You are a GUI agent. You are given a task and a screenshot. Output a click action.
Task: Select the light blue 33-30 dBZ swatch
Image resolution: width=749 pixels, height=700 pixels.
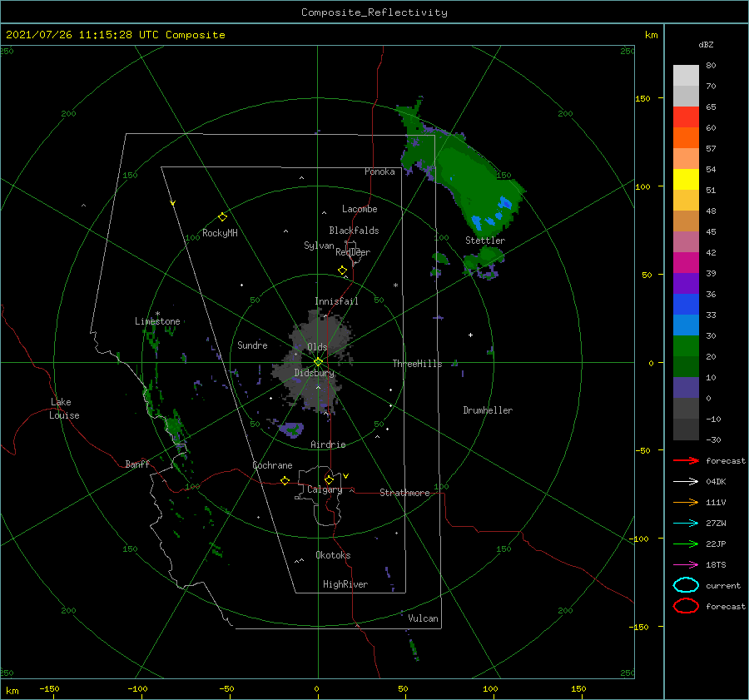[x=686, y=325]
